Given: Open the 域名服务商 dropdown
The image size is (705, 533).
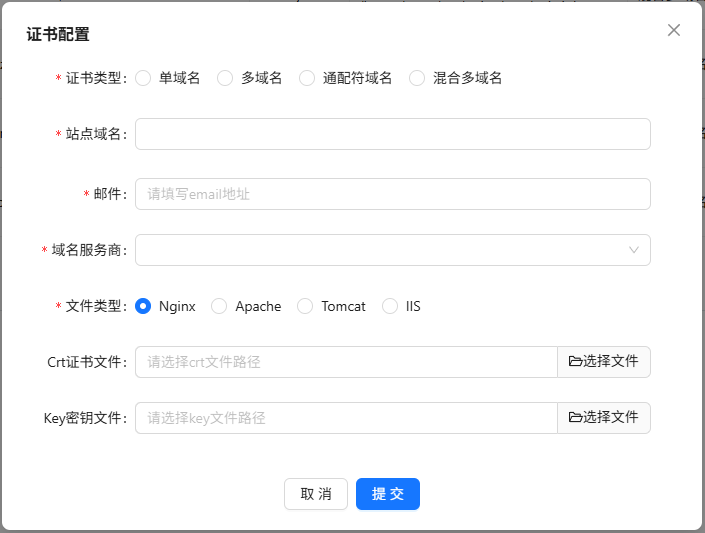Looking at the screenshot, I should [x=393, y=250].
